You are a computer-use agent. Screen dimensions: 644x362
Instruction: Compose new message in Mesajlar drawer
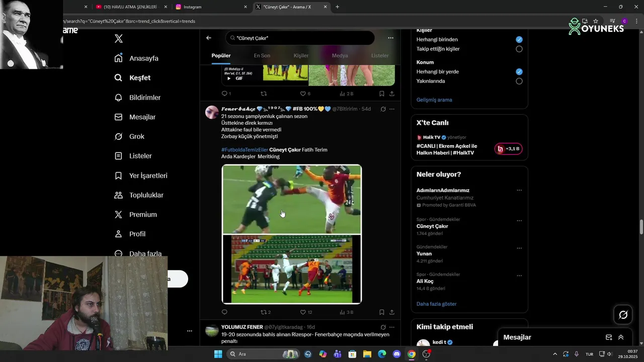point(609,337)
